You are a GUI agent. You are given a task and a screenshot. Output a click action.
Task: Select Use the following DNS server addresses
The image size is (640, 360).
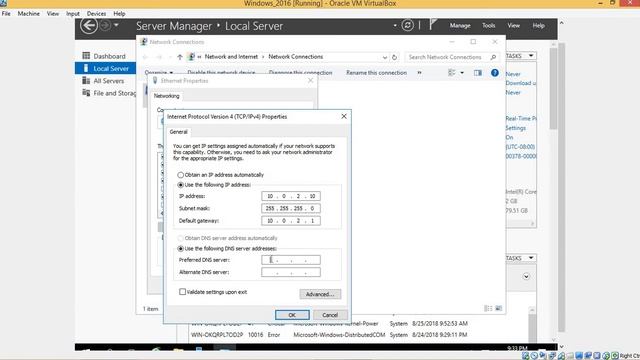[180, 249]
